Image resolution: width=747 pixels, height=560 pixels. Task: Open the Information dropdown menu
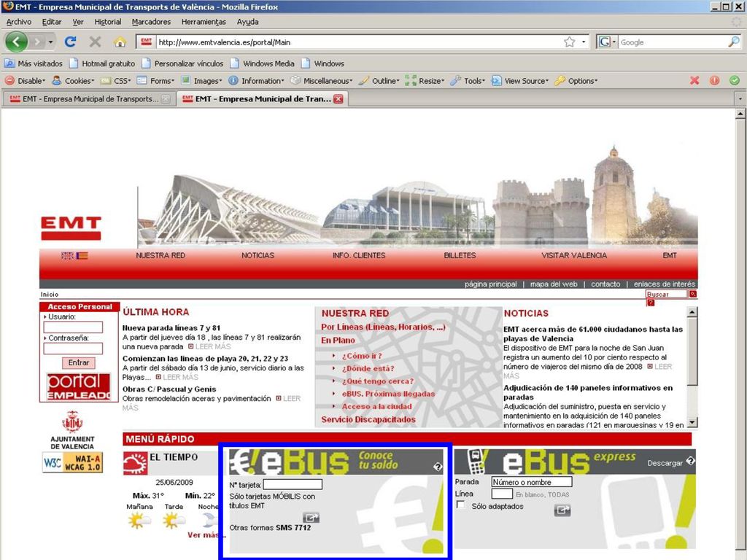256,81
